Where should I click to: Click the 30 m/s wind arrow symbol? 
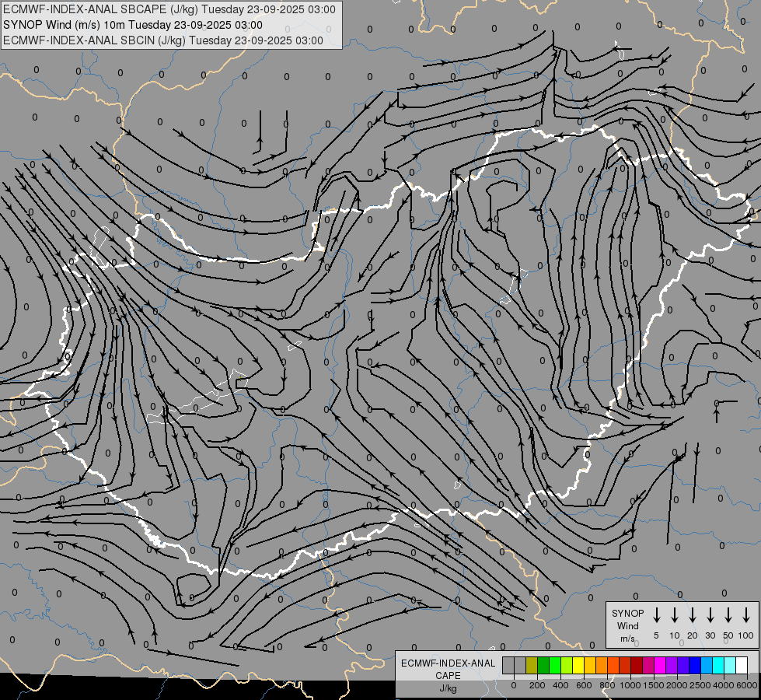(710, 614)
